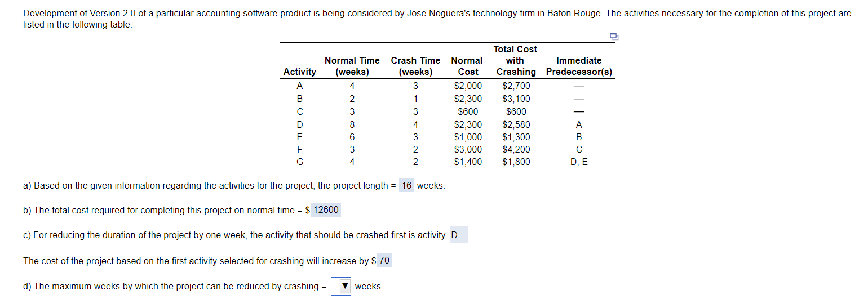This screenshot has height=308, width=868.
Task: Click the Normal Time (weeks) column header
Action: coord(352,66)
